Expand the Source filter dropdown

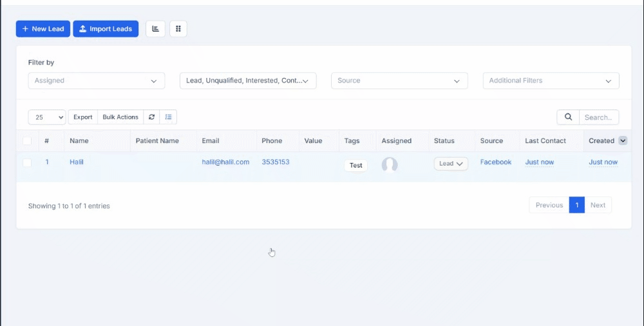[x=399, y=81]
